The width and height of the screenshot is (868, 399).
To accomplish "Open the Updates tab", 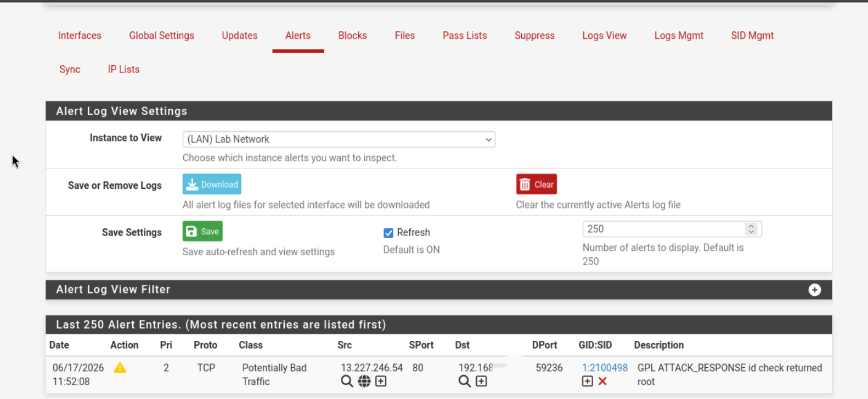I will 240,36.
